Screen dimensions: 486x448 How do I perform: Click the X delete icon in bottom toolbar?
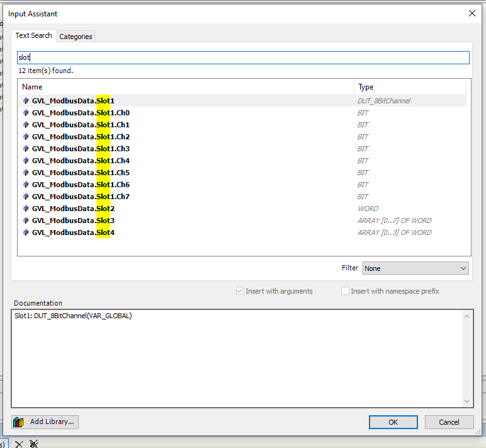click(19, 444)
